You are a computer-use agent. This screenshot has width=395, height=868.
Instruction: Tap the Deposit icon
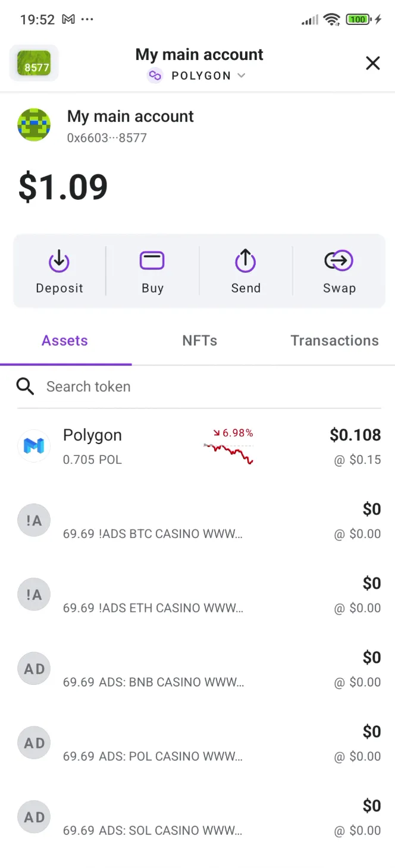(x=59, y=260)
